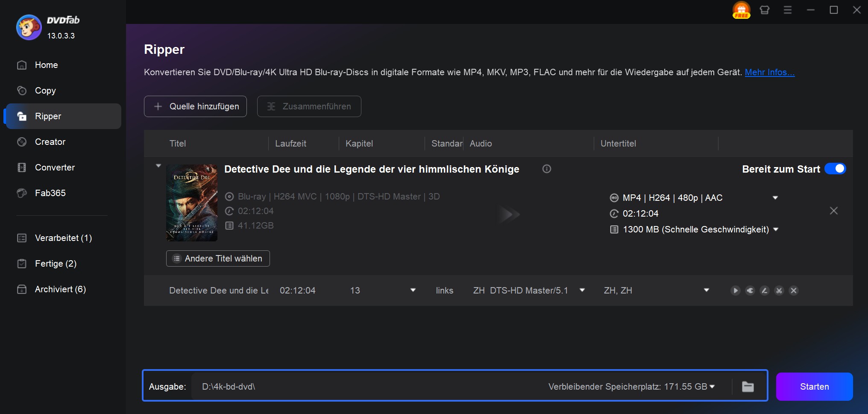868x414 pixels.
Task: Open Verarbeitet (1) task list
Action: (x=63, y=238)
